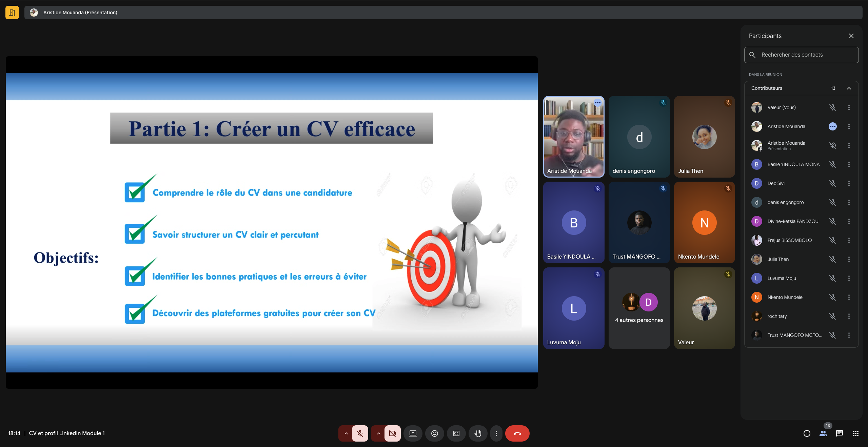This screenshot has height=447, width=868.
Task: Open the activities grid icon
Action: pyautogui.click(x=856, y=433)
